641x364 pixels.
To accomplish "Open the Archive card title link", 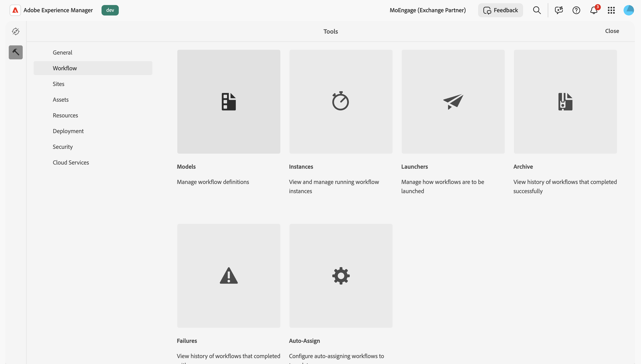I will coord(523,167).
